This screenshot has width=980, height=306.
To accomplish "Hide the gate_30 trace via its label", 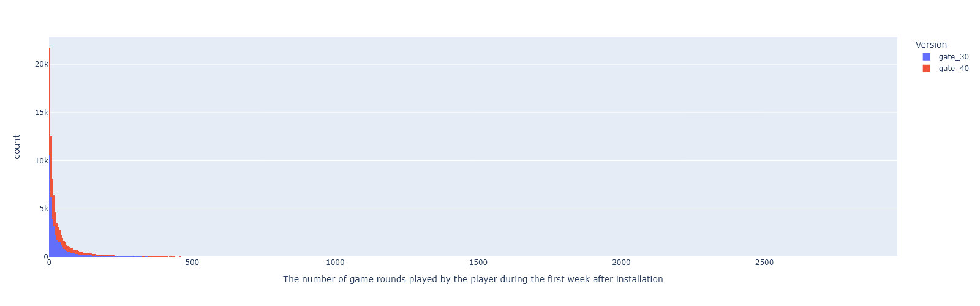I will pos(954,57).
